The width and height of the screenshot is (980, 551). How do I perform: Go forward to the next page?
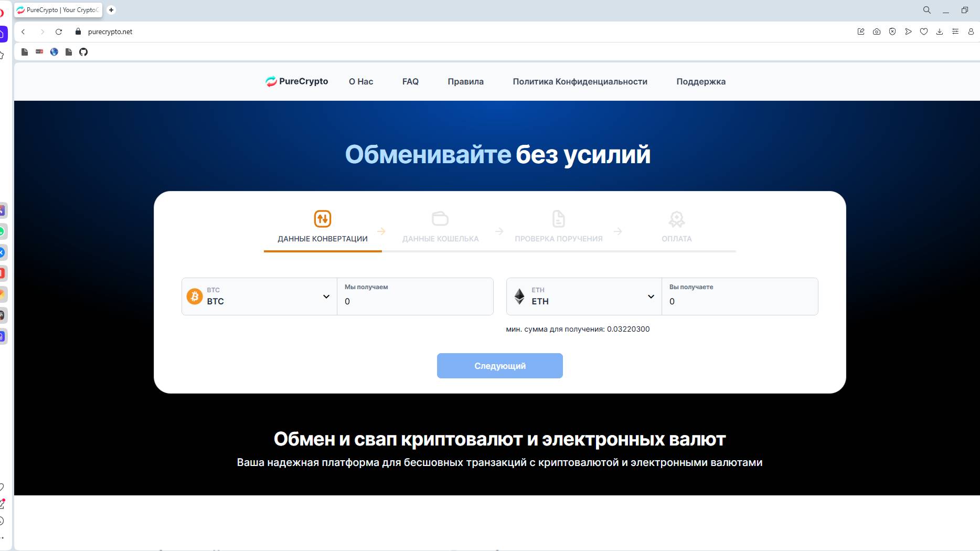(x=42, y=32)
